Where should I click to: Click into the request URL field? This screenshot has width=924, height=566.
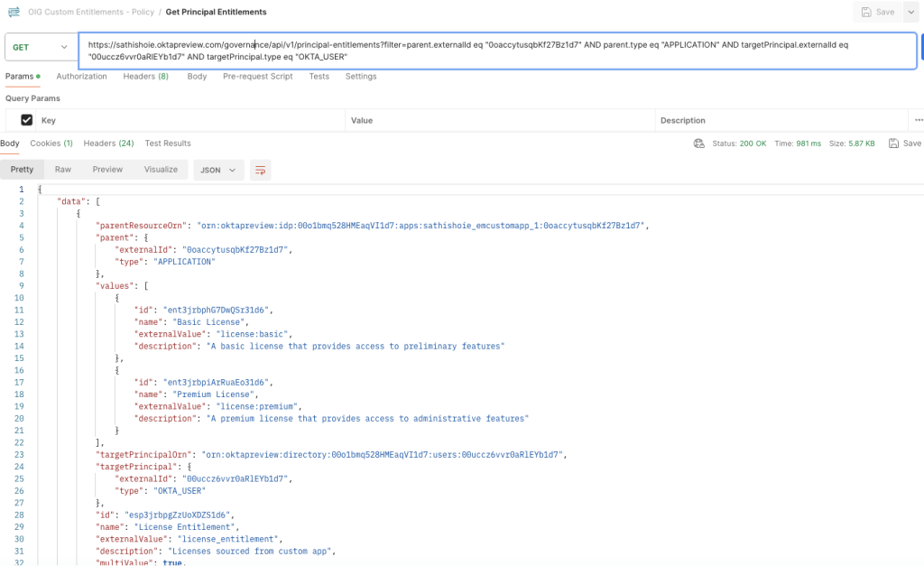pyautogui.click(x=498, y=51)
